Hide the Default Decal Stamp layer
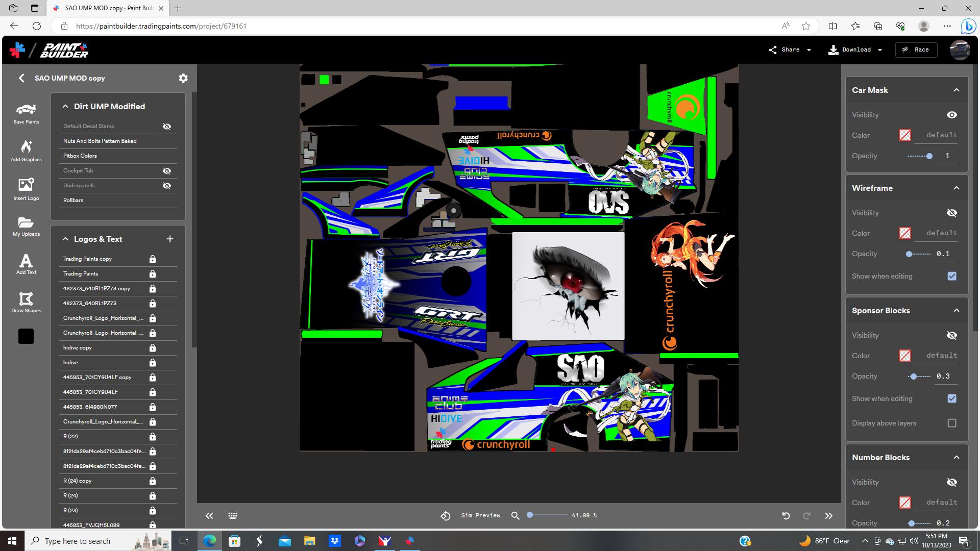The image size is (980, 551). [x=167, y=126]
